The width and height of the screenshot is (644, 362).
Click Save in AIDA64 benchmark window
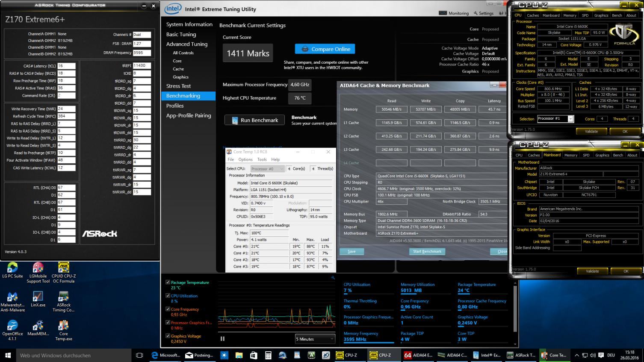click(352, 251)
